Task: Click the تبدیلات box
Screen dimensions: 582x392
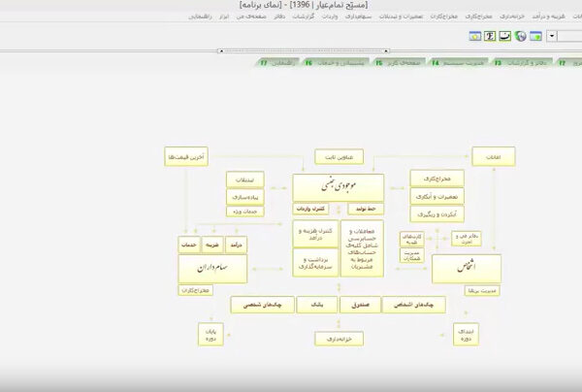Action: (x=245, y=180)
